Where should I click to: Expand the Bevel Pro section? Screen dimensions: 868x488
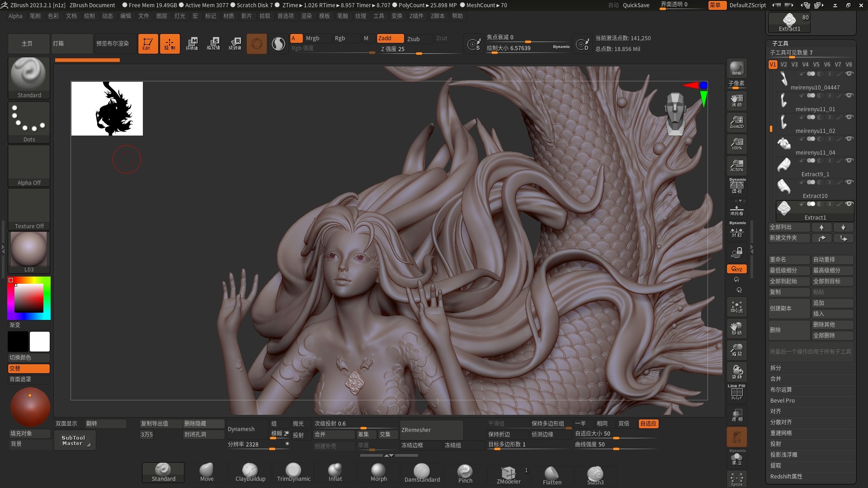pyautogui.click(x=782, y=400)
